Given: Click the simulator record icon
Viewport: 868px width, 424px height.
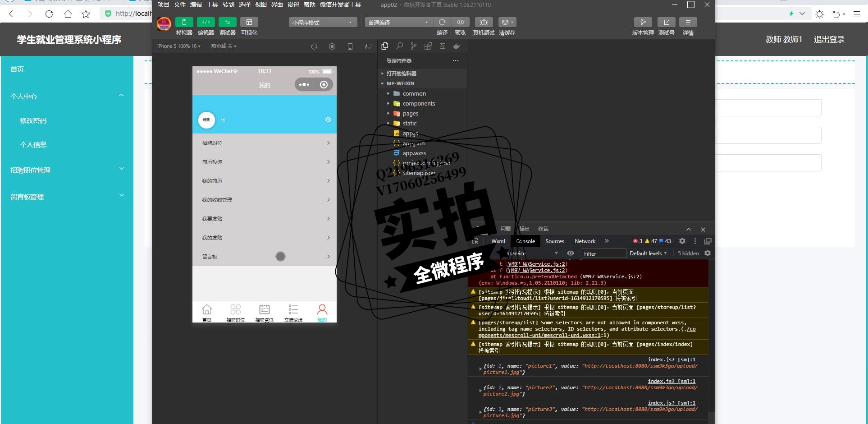Looking at the screenshot, I should coord(332,46).
